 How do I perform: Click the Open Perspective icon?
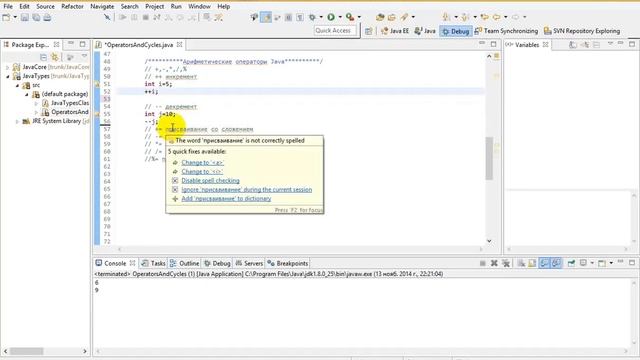369,31
